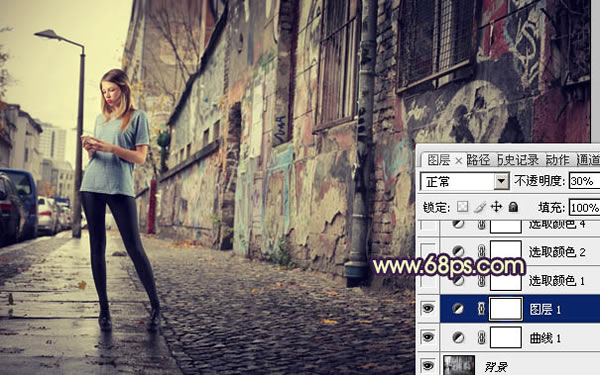Viewport: 600px width, 375px height.
Task: Click the blend mode dropdown arrow button
Action: coord(501,181)
